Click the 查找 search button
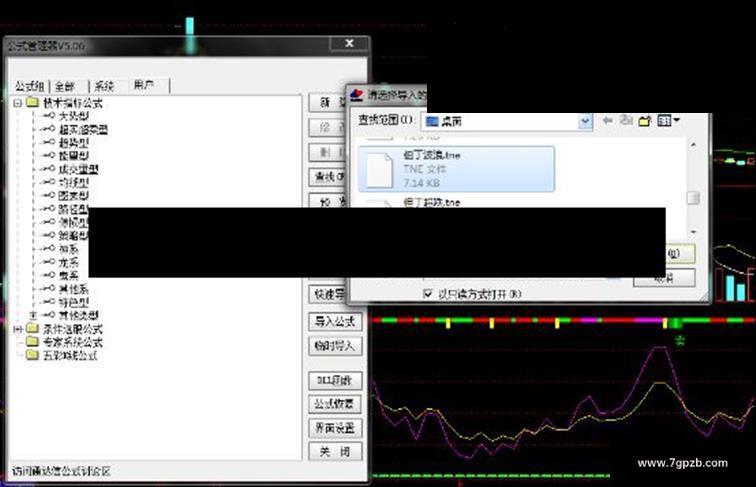756x487 pixels. tap(328, 177)
